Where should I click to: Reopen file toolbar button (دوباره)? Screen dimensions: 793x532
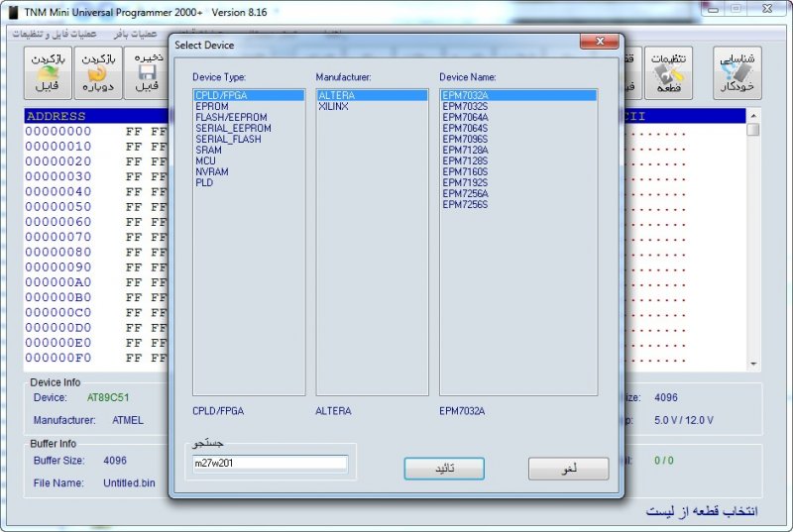pos(98,72)
